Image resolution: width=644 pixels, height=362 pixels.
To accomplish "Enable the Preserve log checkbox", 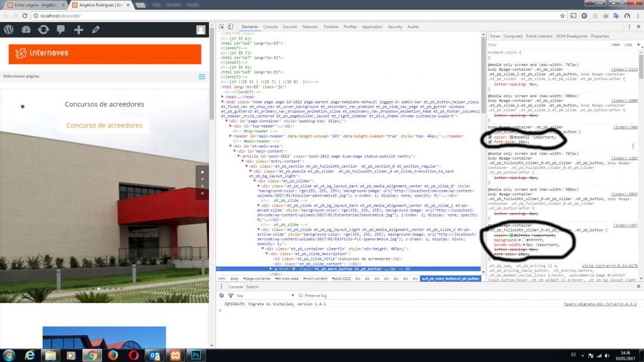I will pos(301,295).
